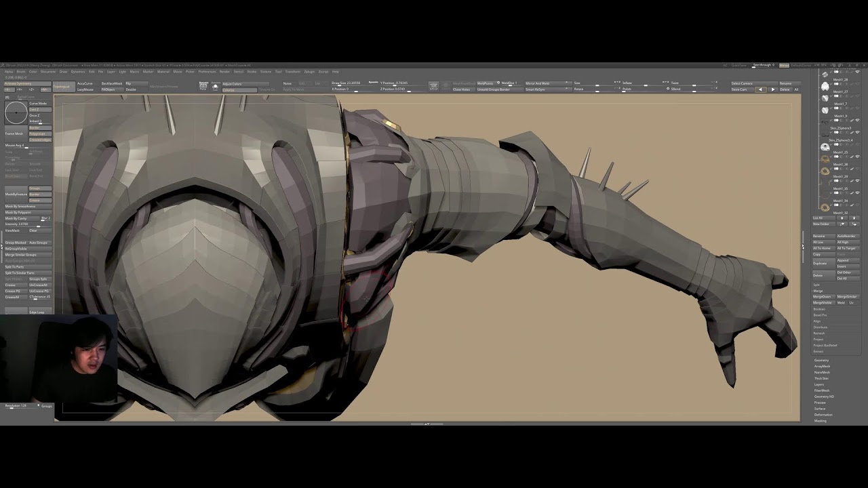Expand the Remesh section
The image size is (868, 488).
819,333
